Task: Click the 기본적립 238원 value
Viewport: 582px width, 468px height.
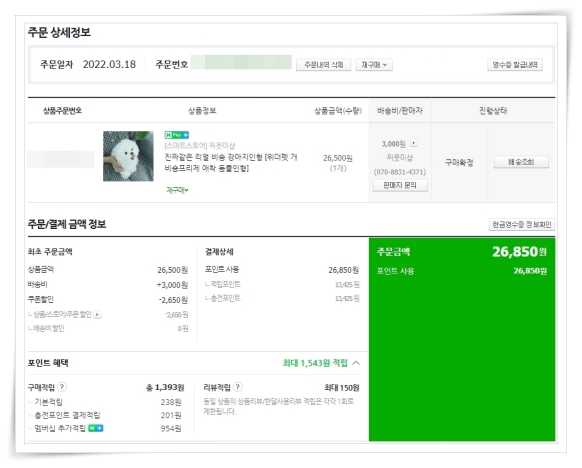Action: click(171, 402)
